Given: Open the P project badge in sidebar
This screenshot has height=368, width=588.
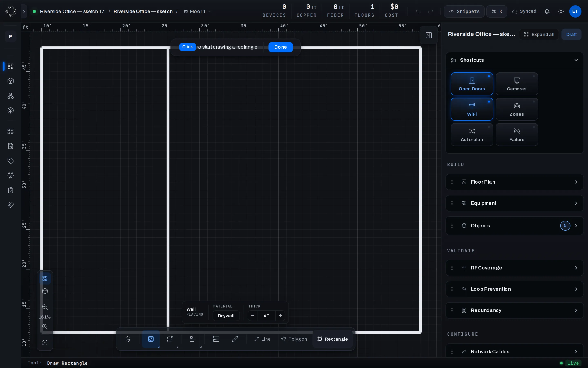Looking at the screenshot, I should pos(10,37).
